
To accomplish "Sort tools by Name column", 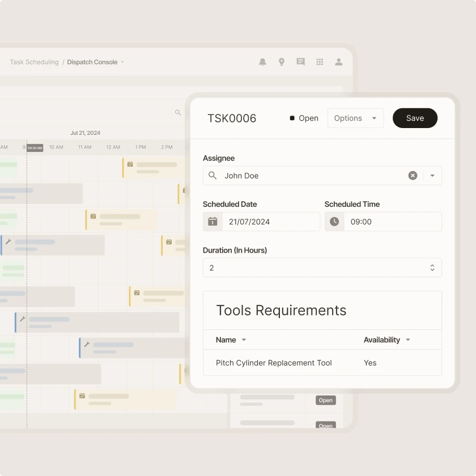I will (x=231, y=339).
